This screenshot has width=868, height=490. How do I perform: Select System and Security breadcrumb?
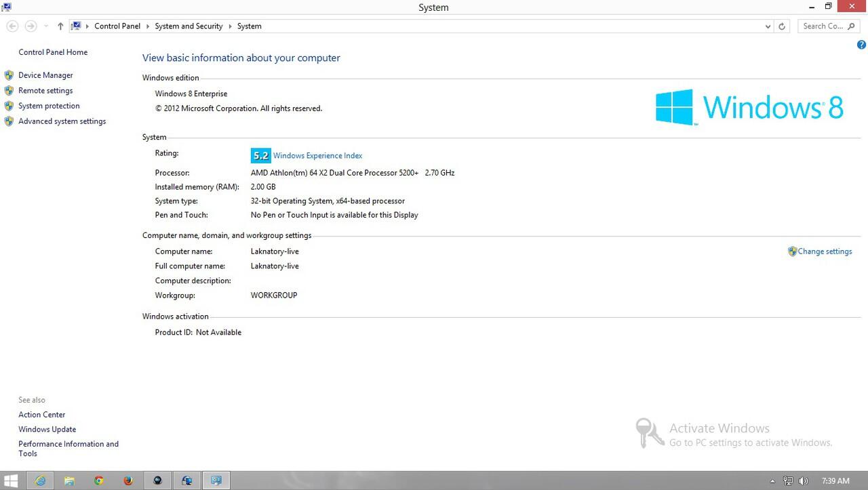pyautogui.click(x=189, y=26)
